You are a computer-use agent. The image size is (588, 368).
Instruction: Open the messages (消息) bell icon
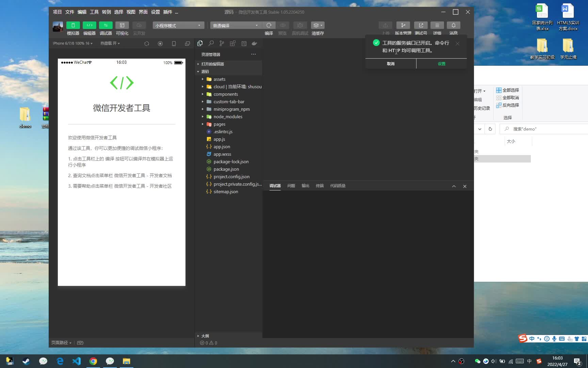pyautogui.click(x=454, y=25)
